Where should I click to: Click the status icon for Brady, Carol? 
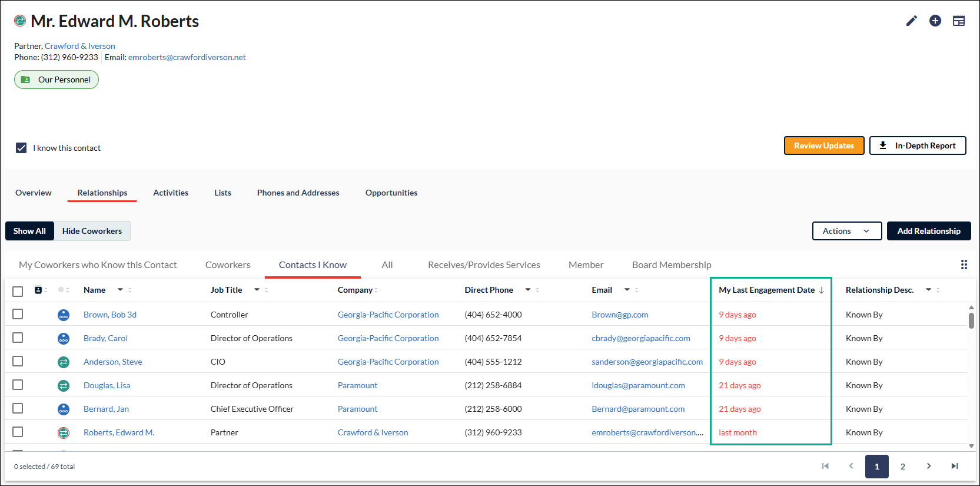[x=64, y=339]
